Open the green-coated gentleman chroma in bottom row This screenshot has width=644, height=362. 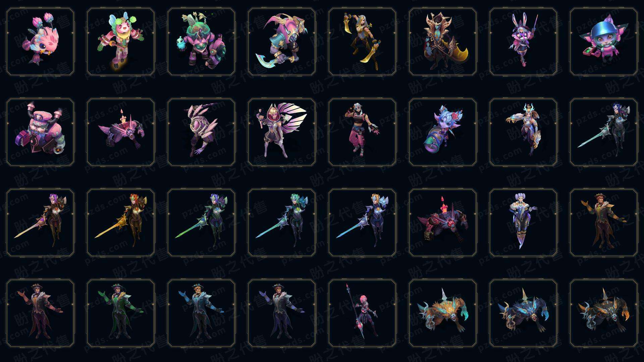pos(121,313)
